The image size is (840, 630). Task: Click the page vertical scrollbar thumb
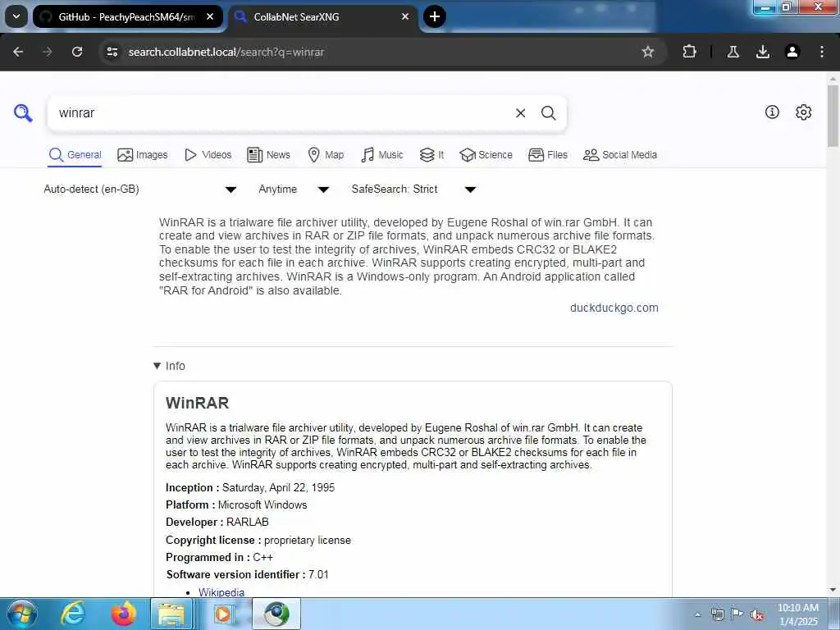833,115
